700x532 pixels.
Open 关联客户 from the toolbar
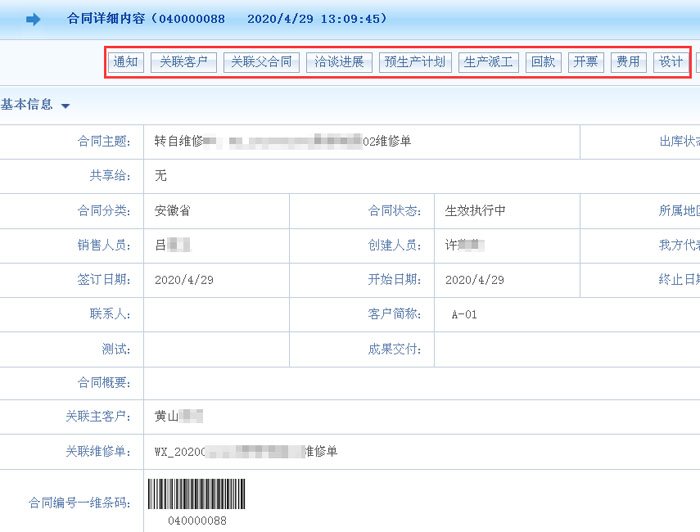(183, 62)
